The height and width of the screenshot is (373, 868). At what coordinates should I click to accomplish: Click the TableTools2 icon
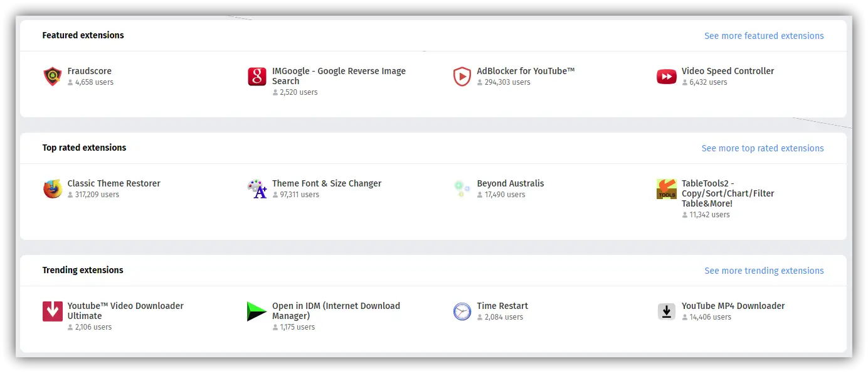(666, 189)
